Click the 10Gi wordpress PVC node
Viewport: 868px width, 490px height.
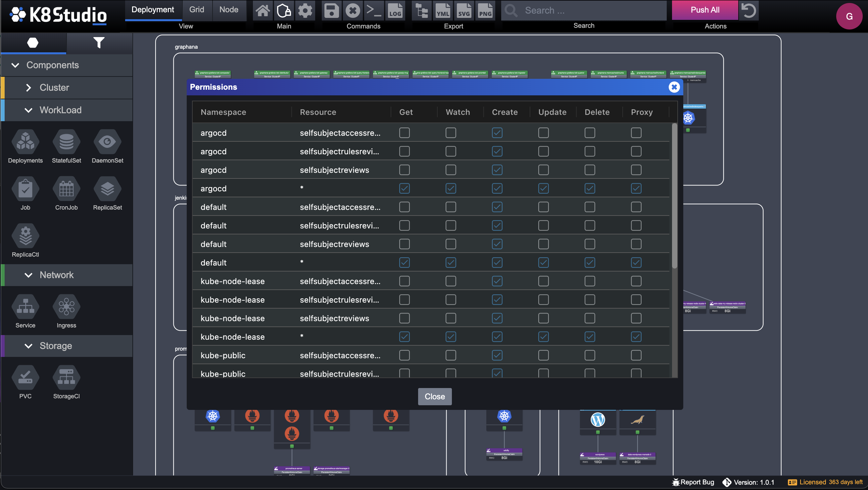[598, 459]
